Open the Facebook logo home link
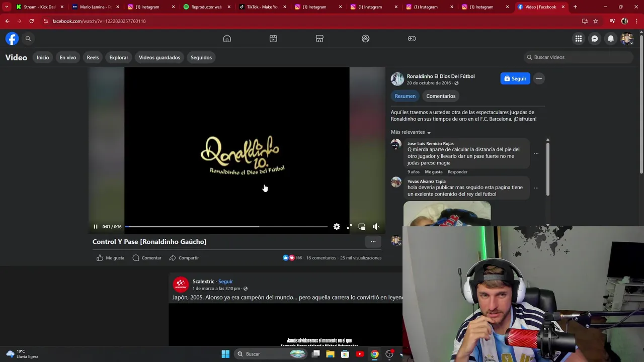644x362 pixels. [12, 39]
